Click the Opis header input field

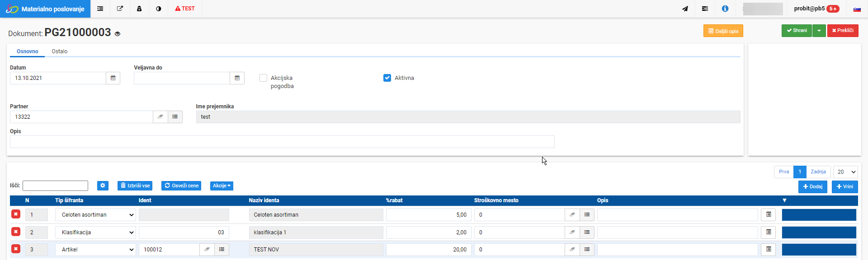pos(282,142)
